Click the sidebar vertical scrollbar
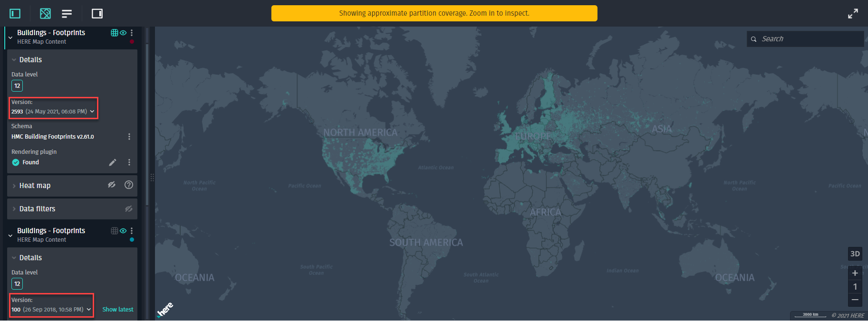This screenshot has height=321, width=868. [x=147, y=123]
